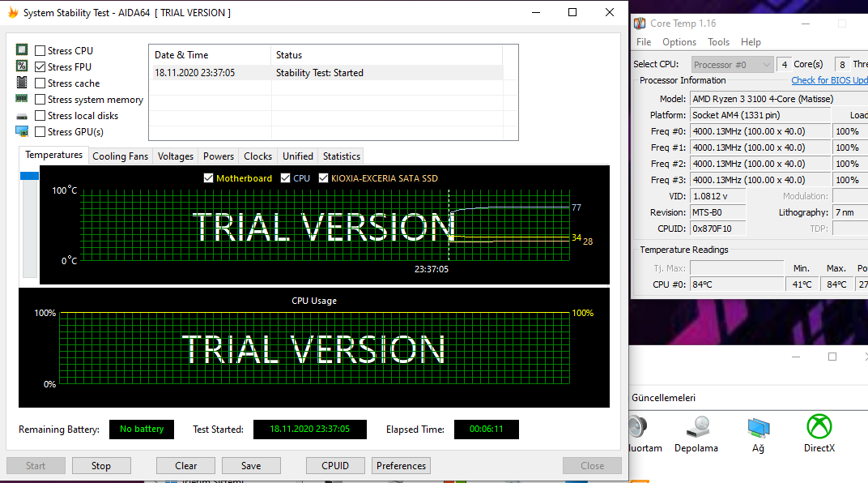Click the Test Started value field

point(310,430)
